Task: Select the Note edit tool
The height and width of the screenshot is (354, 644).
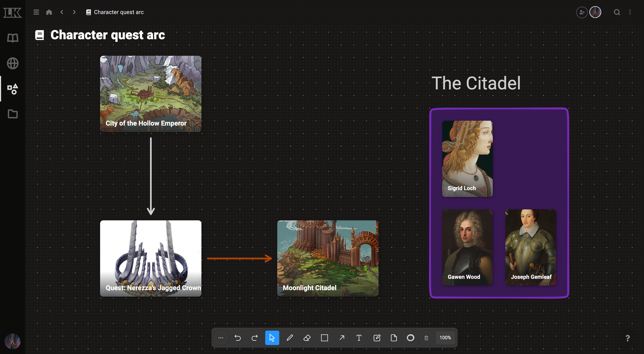Action: click(377, 338)
